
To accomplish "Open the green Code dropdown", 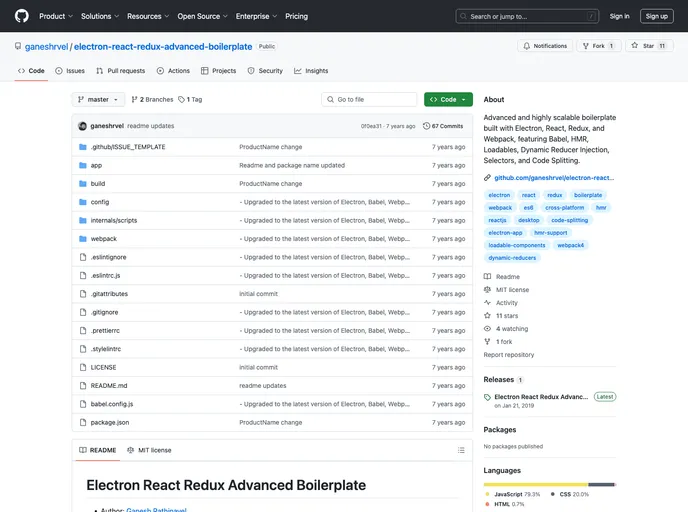I will (x=448, y=100).
